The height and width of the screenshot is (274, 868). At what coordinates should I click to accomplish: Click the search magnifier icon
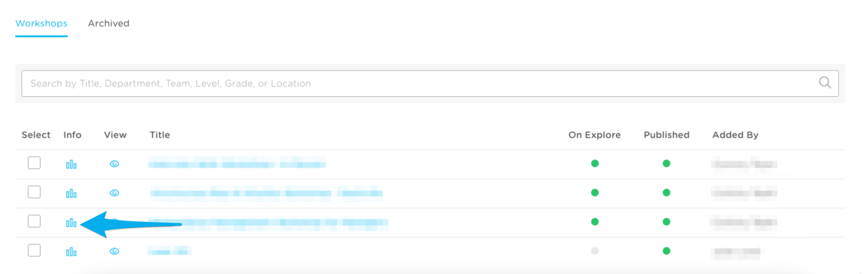coord(824,83)
